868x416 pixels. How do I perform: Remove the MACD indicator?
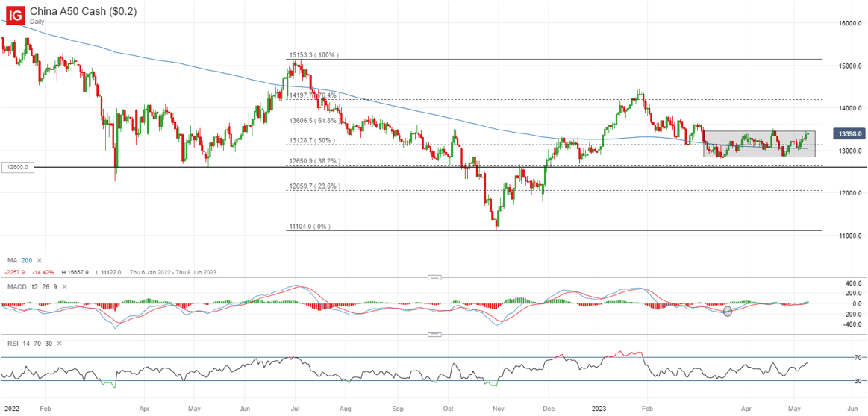tap(65, 286)
